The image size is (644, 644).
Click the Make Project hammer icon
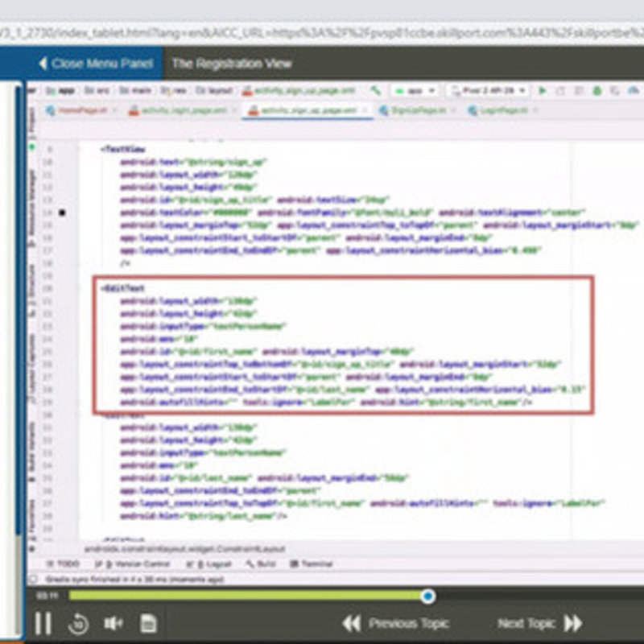[375, 91]
